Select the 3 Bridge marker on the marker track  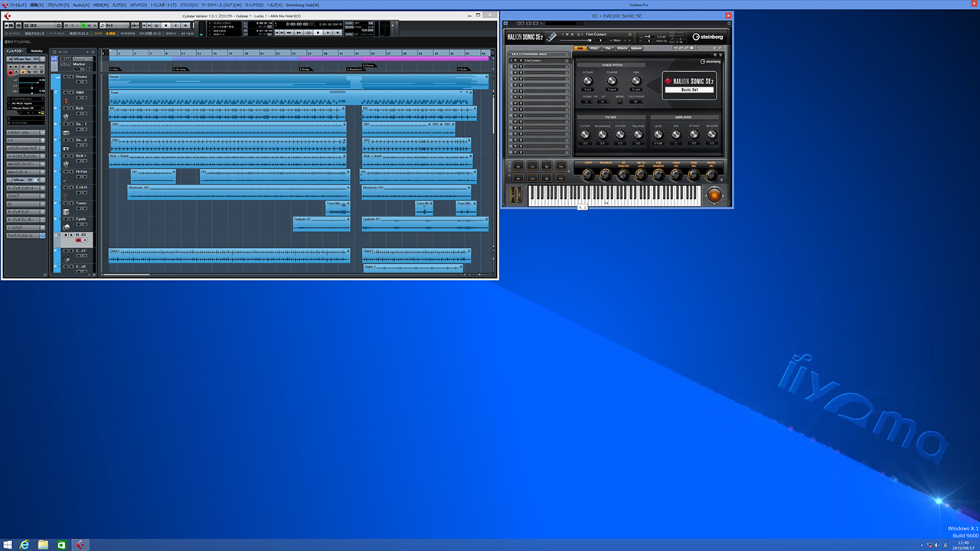[305, 69]
